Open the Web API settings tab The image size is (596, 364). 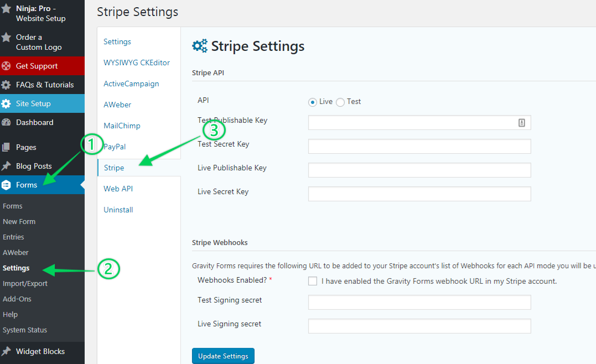[x=118, y=189]
